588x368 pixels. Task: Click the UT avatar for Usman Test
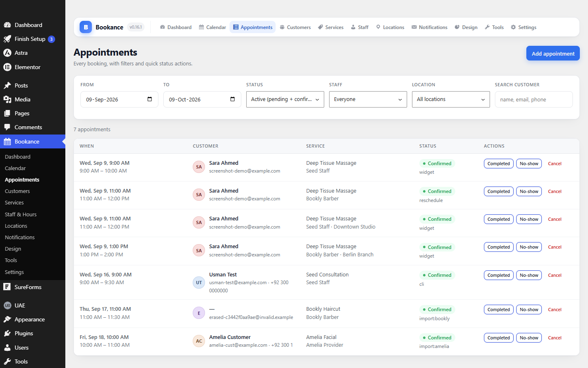click(199, 283)
